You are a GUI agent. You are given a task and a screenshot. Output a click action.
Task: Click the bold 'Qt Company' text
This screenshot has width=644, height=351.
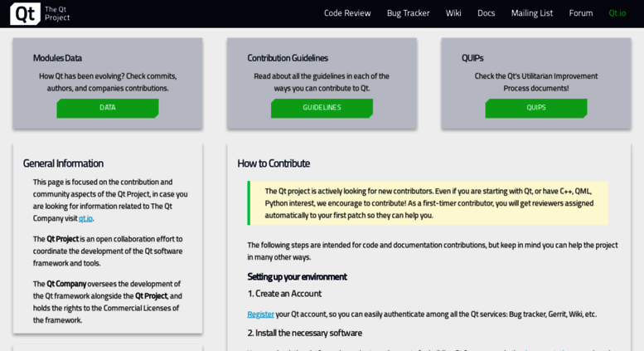pyautogui.click(x=66, y=284)
